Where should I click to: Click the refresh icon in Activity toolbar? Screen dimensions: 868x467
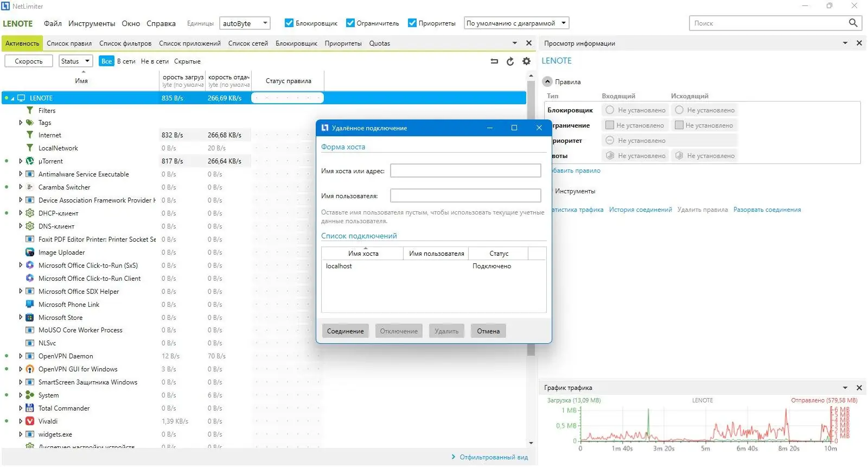(510, 61)
